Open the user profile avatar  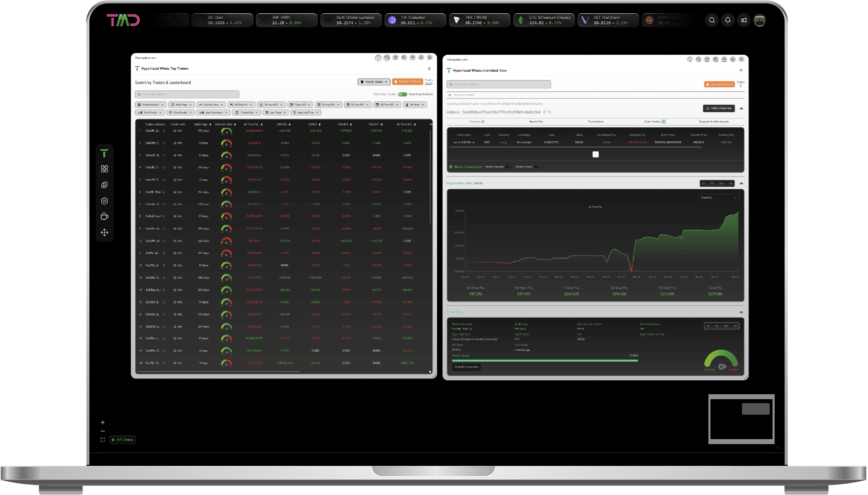tap(759, 20)
